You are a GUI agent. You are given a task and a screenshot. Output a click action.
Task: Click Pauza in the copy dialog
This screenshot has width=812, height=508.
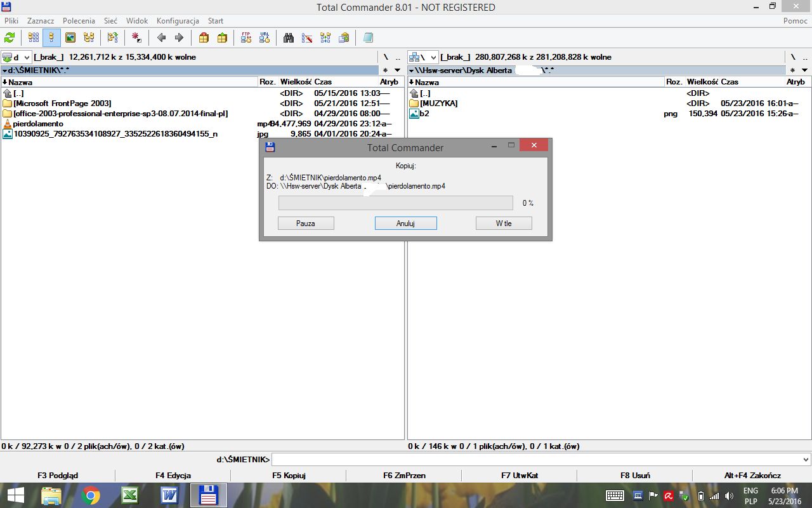306,224
